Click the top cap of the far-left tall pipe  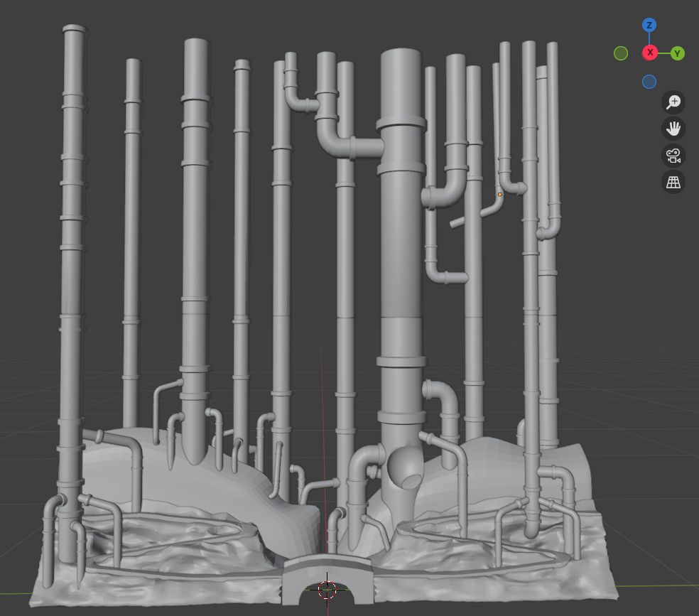[74, 30]
